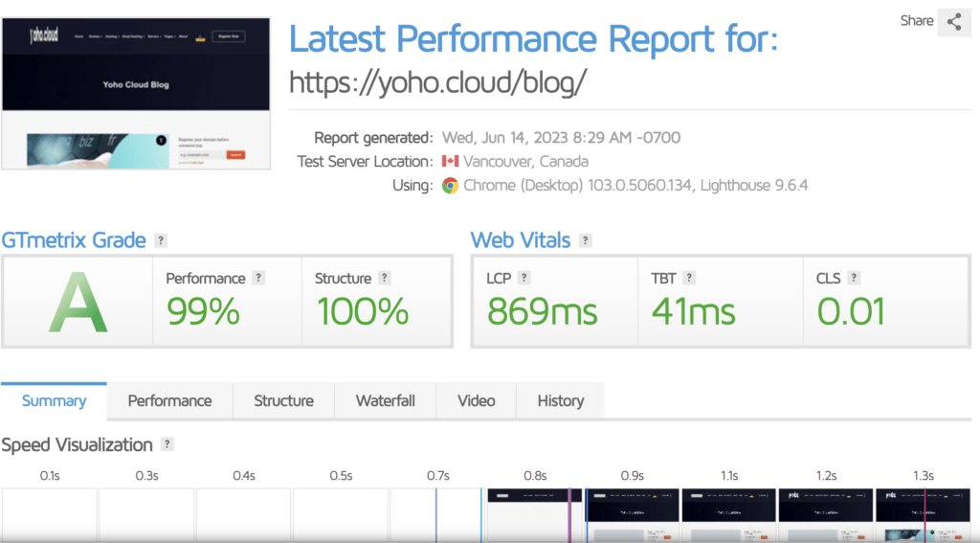Click the yoho.cloud/blog URL link
Screen dimensions: 980x543
tap(436, 83)
